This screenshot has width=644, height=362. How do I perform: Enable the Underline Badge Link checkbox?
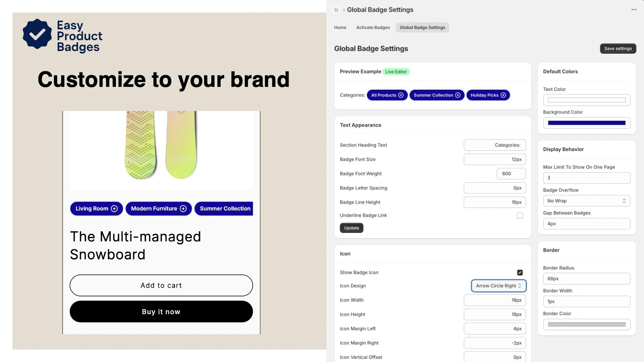[x=520, y=216]
